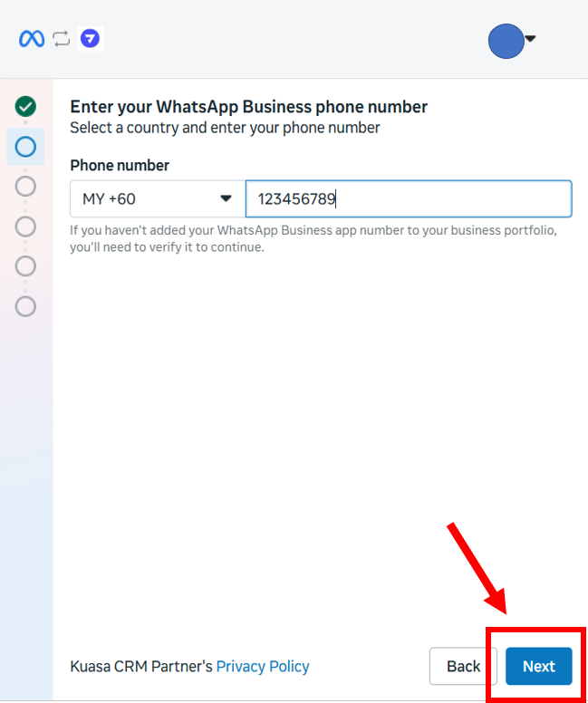Click the swap arrows icon in header
This screenshot has height=703, width=588.
pos(61,39)
